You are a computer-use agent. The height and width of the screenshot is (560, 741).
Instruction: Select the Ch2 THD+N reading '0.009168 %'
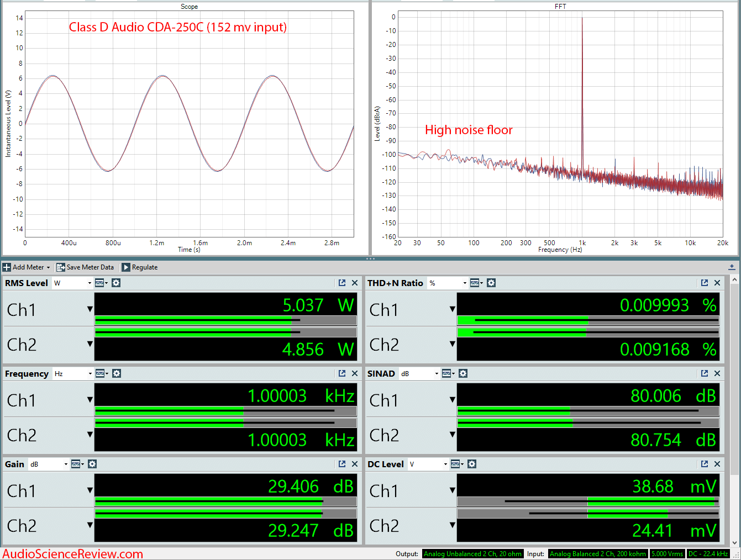668,350
